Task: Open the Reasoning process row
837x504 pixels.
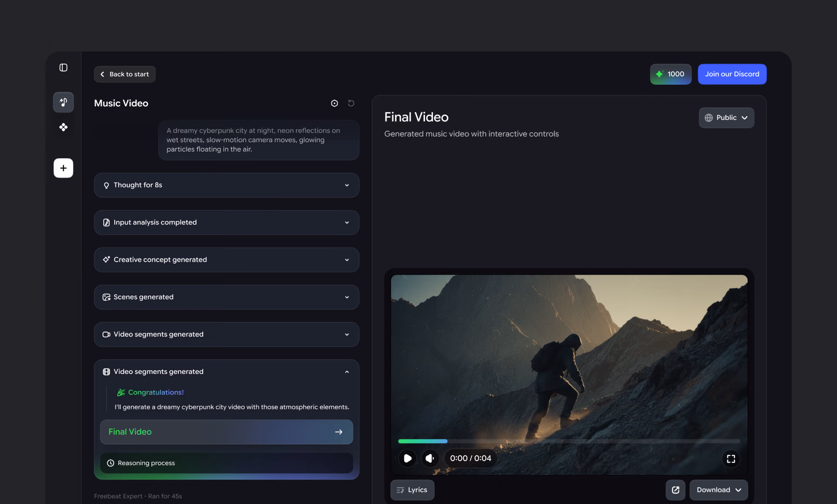Action: point(227,463)
